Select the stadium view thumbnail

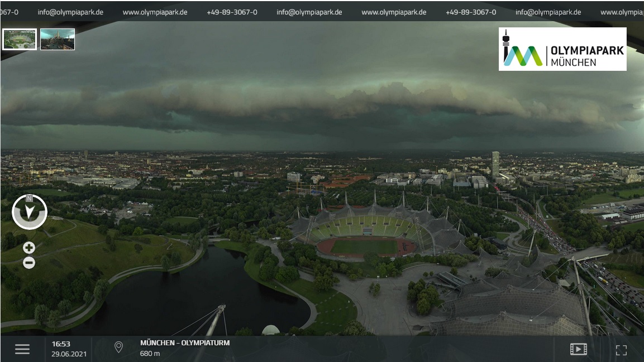pos(20,40)
